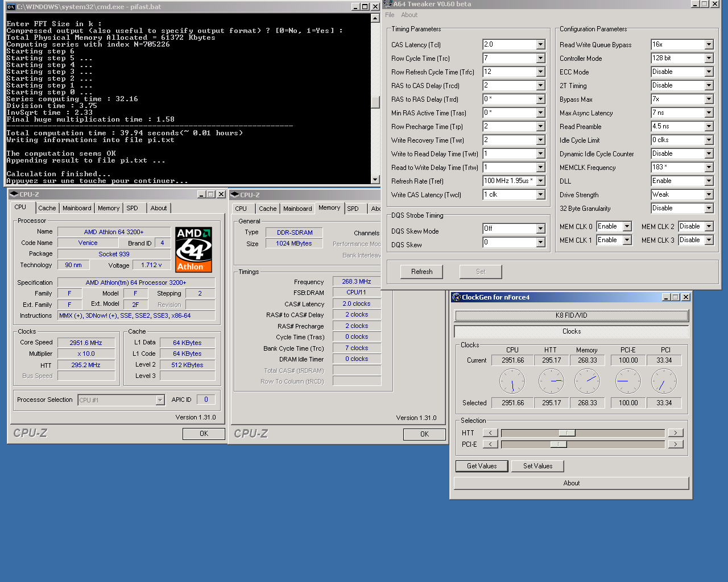Click the Voltage value 1.712 v

[151, 265]
